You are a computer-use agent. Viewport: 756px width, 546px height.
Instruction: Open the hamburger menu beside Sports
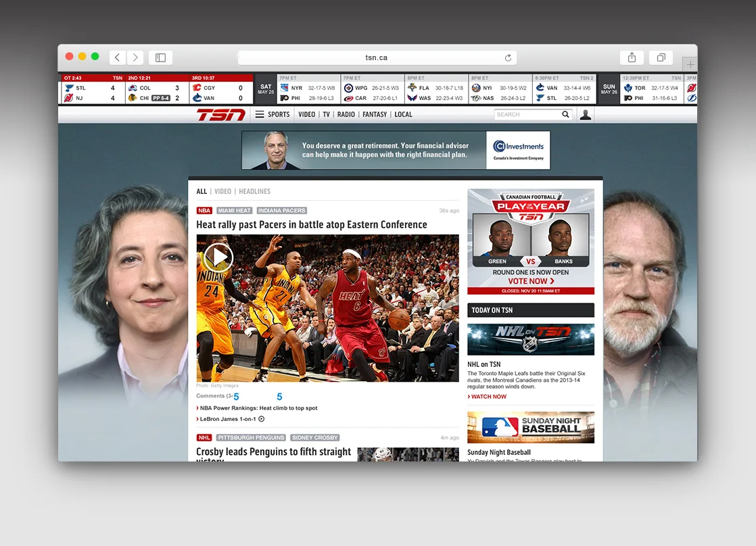point(260,114)
